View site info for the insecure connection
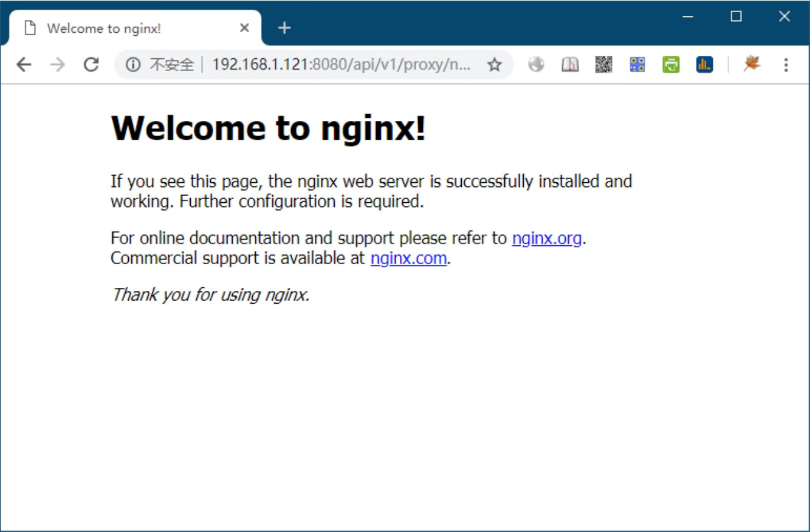Image resolution: width=810 pixels, height=532 pixels. 133,64
